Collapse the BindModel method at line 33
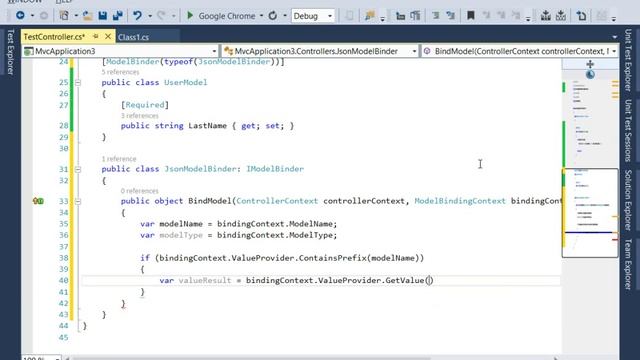Image resolution: width=640 pixels, height=360 pixels. click(78, 201)
